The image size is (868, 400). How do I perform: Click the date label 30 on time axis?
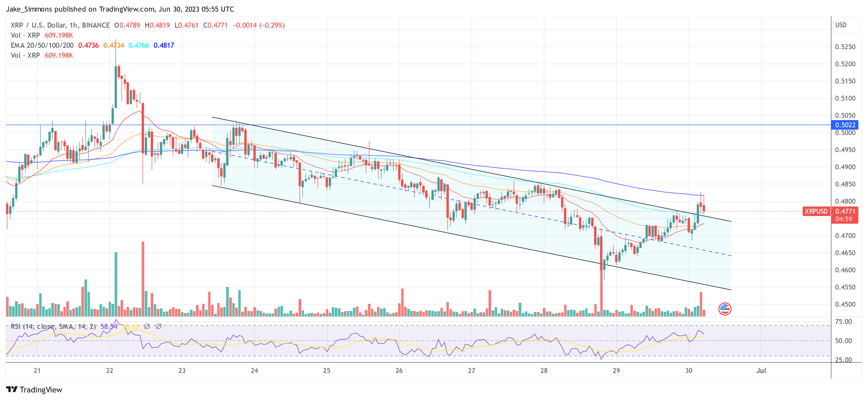[688, 371]
